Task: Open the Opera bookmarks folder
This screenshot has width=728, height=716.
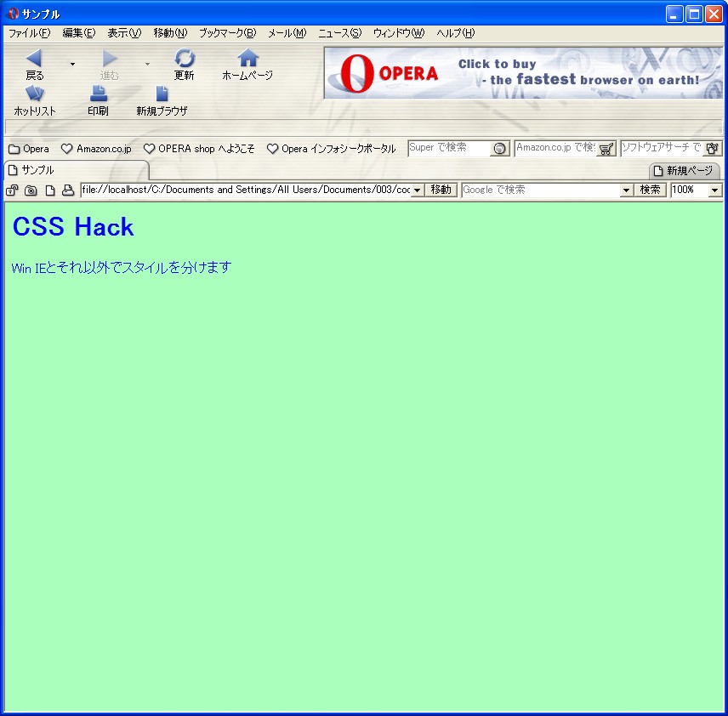Action: [x=29, y=149]
